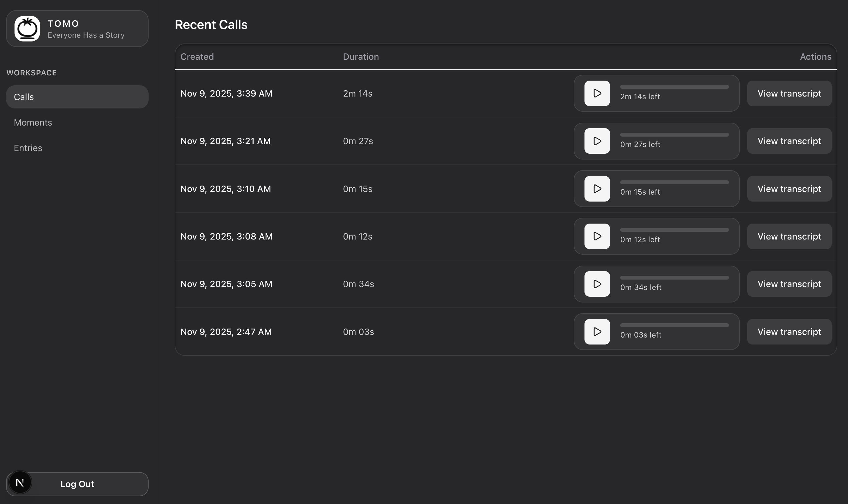Play the 2:47 AM call recording
Viewport: 848px width, 504px height.
click(597, 332)
